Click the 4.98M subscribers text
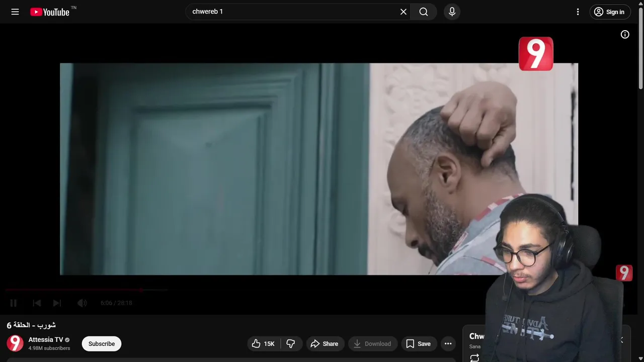The image size is (644, 362). [x=49, y=348]
